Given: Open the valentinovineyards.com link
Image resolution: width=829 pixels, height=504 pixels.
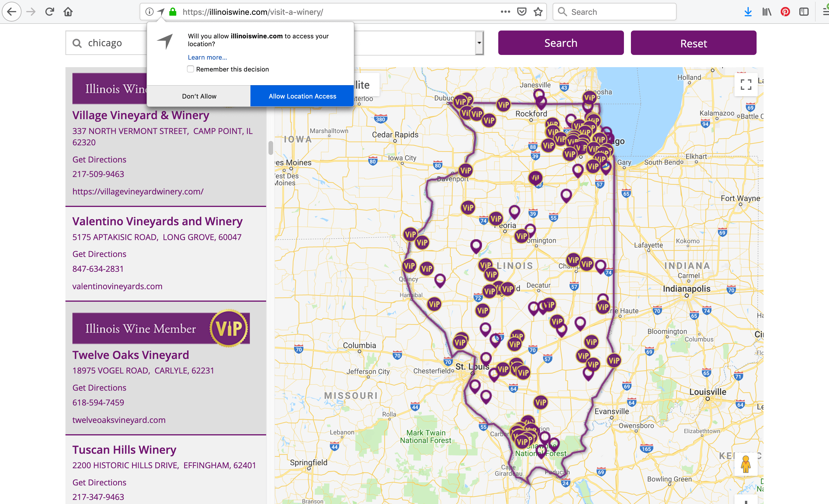Looking at the screenshot, I should coord(117,286).
